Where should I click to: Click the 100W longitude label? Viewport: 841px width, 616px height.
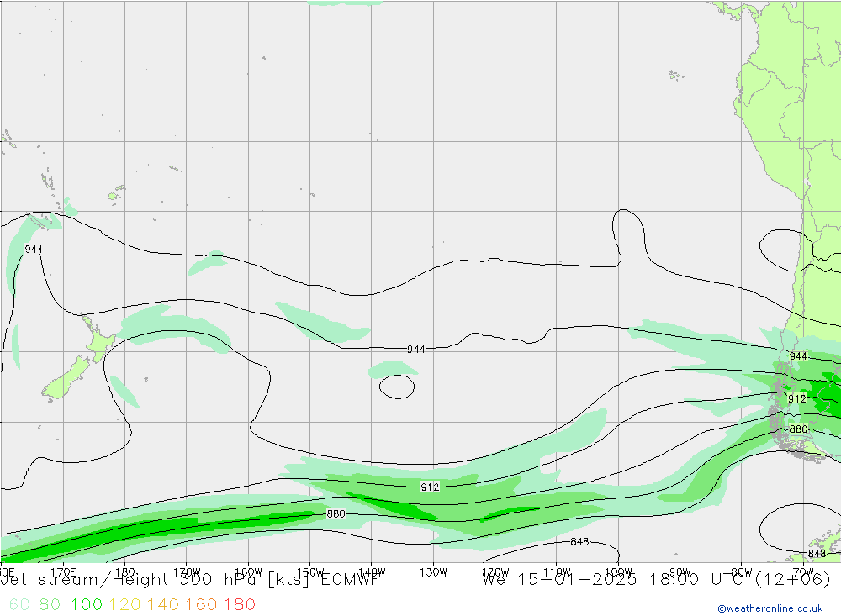618,572
